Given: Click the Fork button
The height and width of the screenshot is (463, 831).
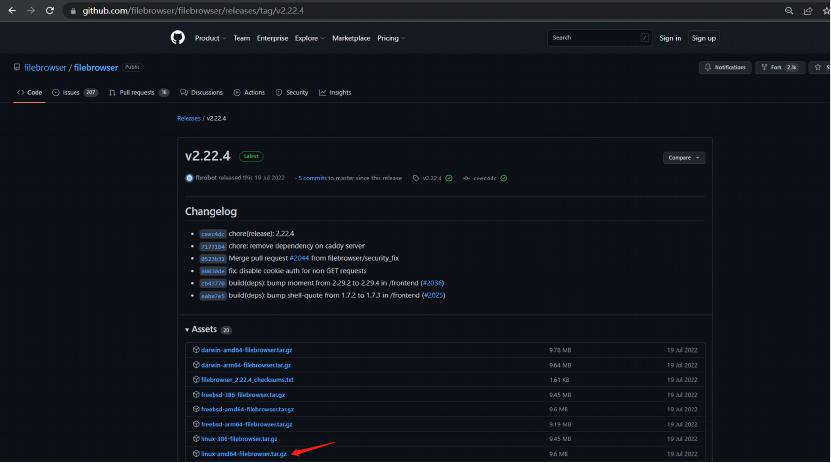Looking at the screenshot, I should 779,67.
